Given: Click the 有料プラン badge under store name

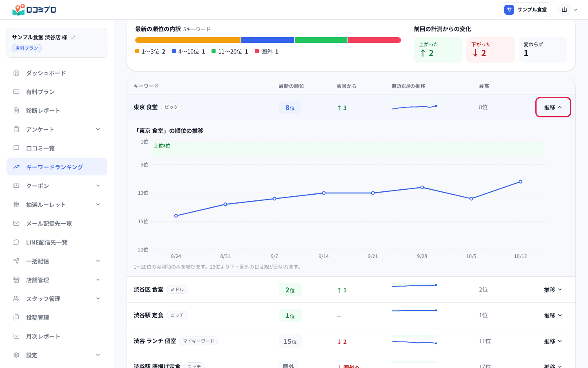Looking at the screenshot, I should (27, 48).
